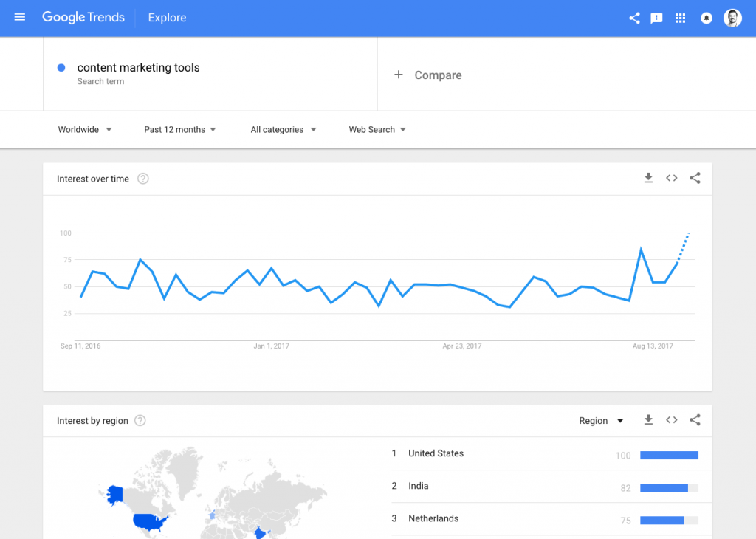
Task: Send feedback via the feedback icon
Action: (x=656, y=18)
